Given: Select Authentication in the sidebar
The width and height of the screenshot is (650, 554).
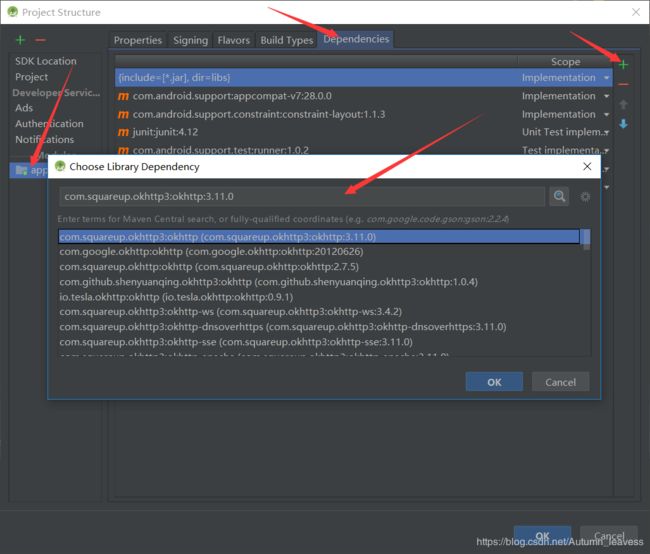Looking at the screenshot, I should pyautogui.click(x=49, y=124).
